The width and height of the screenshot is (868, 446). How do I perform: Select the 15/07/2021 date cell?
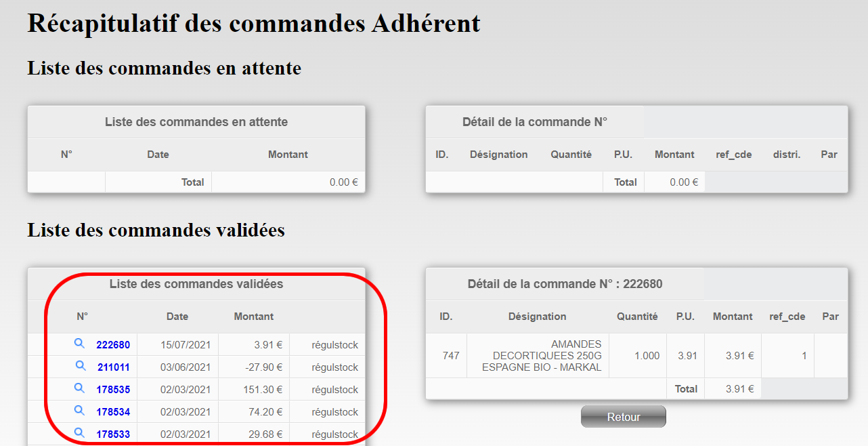[x=186, y=345]
